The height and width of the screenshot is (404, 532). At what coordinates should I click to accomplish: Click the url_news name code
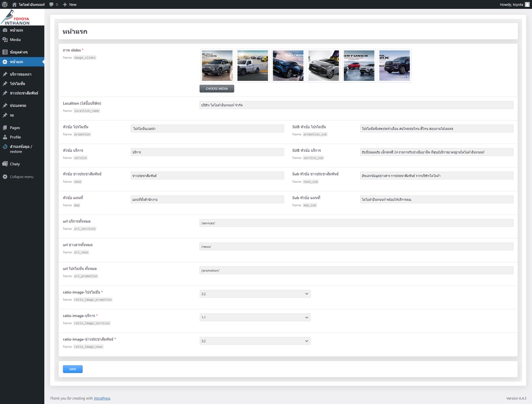81,252
